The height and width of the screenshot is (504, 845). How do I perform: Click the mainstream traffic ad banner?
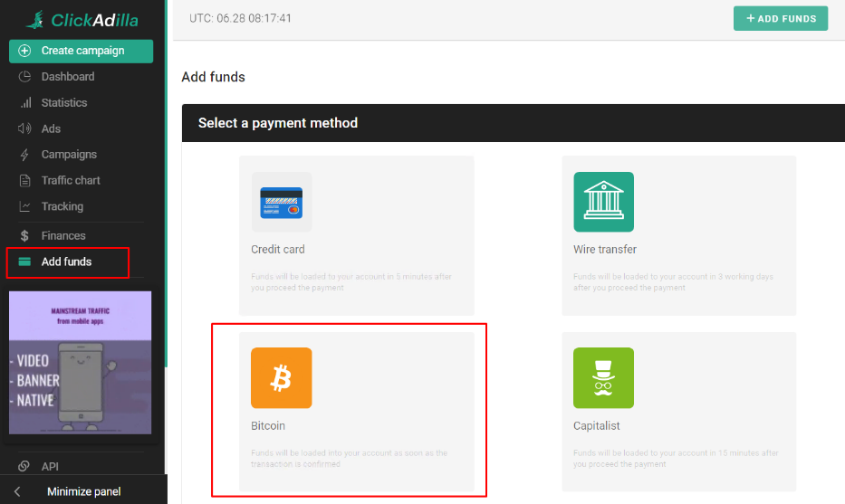tap(81, 362)
